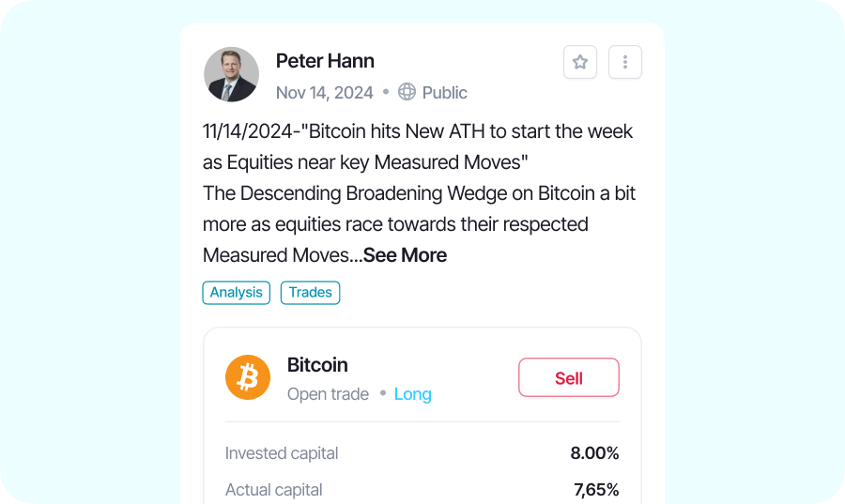The height and width of the screenshot is (504, 845).
Task: Open the Bitcoin asset name
Action: (317, 364)
